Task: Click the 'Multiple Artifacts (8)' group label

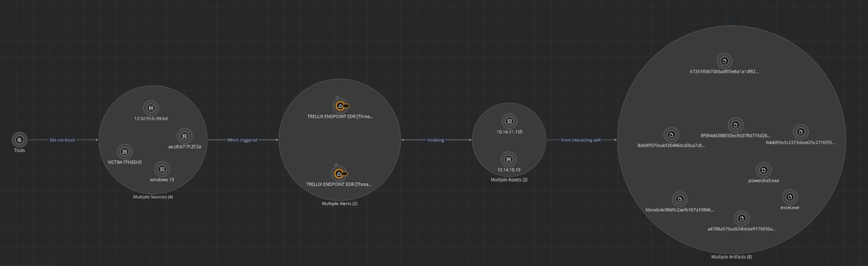Action: pos(732,257)
